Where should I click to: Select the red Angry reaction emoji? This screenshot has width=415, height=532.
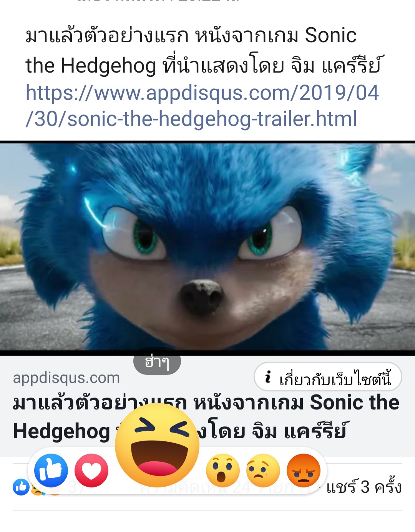[304, 471]
